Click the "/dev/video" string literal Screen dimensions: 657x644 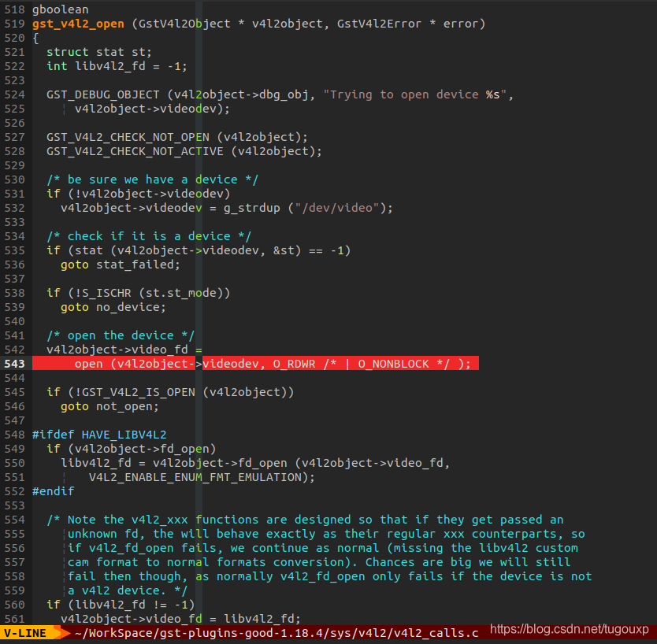337,208
